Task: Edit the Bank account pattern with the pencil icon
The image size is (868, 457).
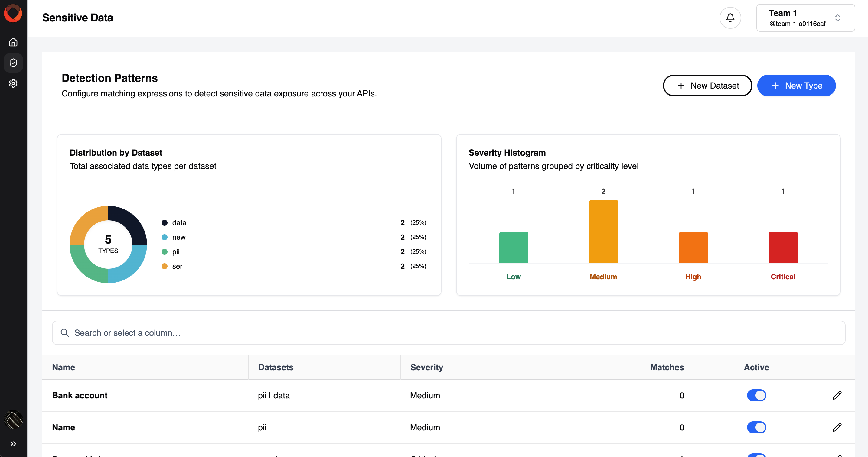Action: point(837,395)
